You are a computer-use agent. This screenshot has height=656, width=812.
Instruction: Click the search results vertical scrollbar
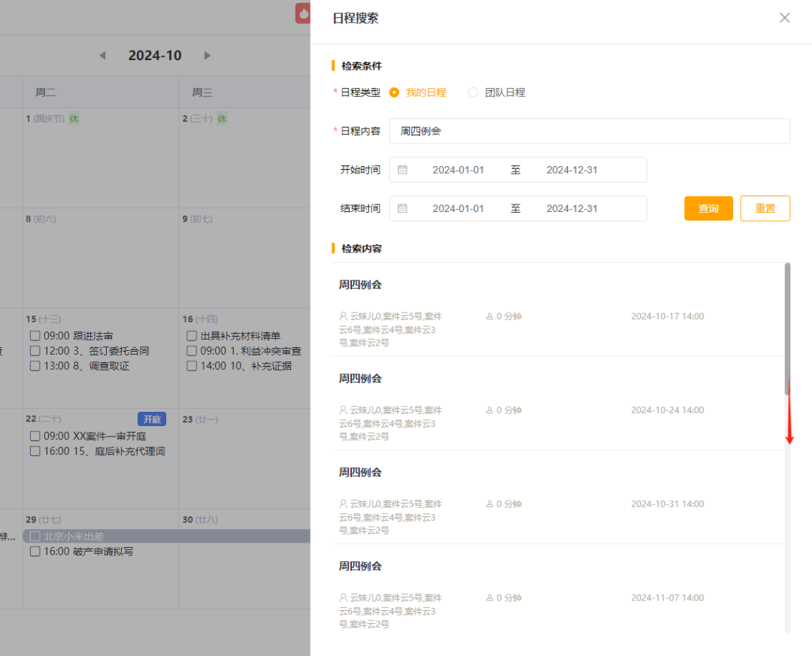tap(787, 323)
